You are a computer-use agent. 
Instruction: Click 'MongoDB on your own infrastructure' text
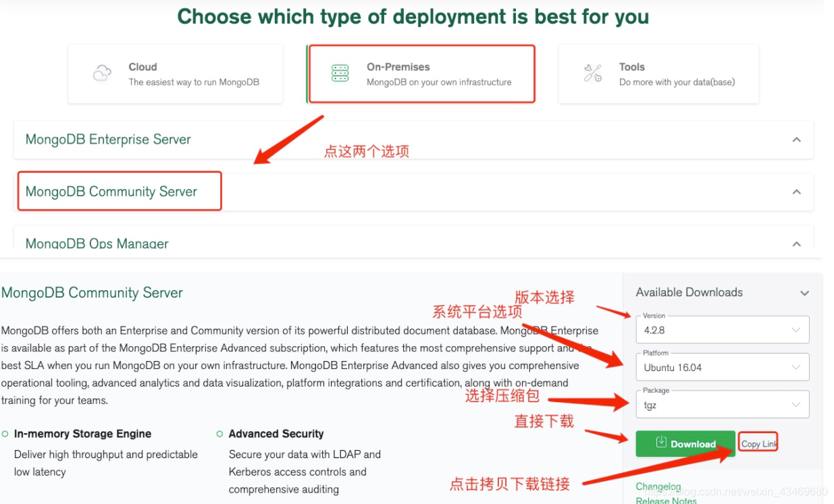pyautogui.click(x=439, y=82)
